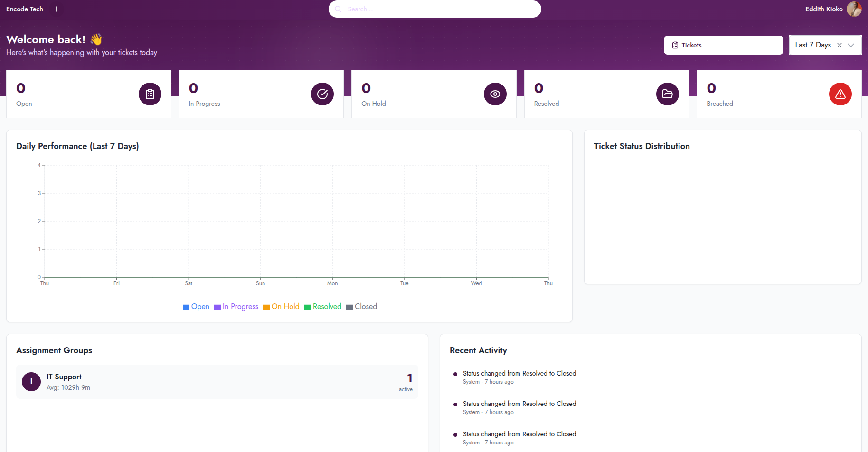Viewport: 868px width, 452px height.
Task: Click the 'Wed' label on chart axis
Action: [476, 283]
